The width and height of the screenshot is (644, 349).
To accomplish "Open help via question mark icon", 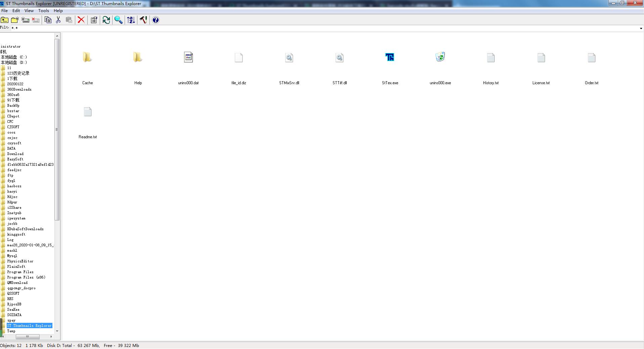I will pyautogui.click(x=156, y=20).
